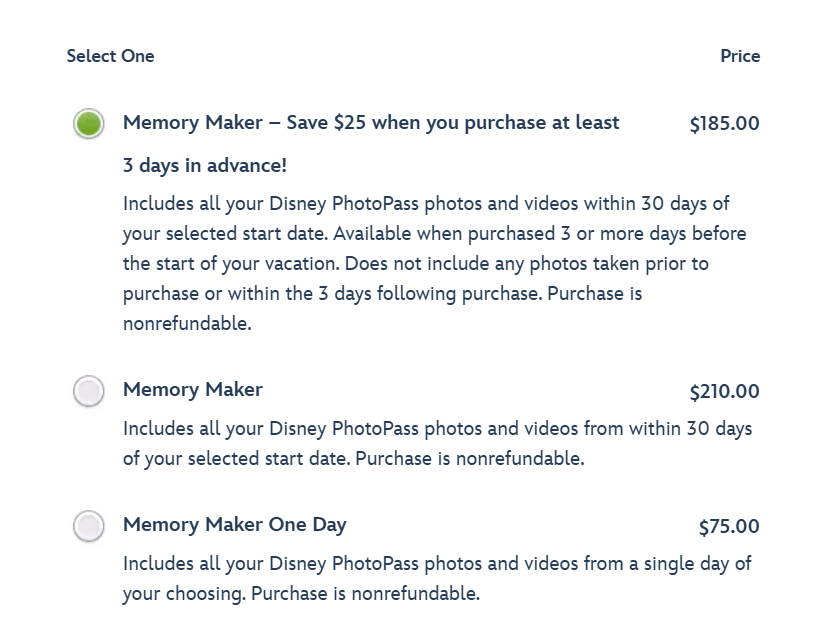Click the "3 days in advance!" heading line
813x632 pixels.
click(x=205, y=166)
